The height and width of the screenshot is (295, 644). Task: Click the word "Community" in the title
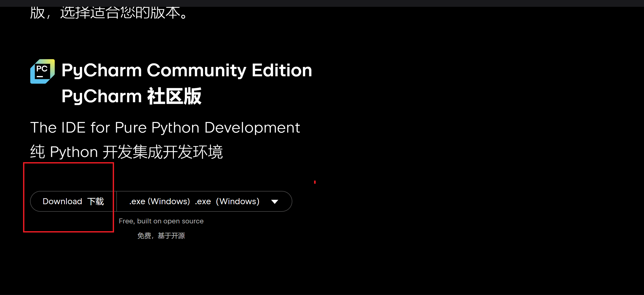point(196,70)
